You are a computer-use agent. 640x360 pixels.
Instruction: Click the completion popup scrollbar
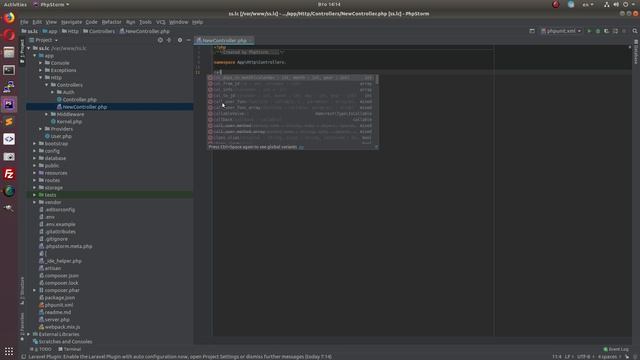376,80
